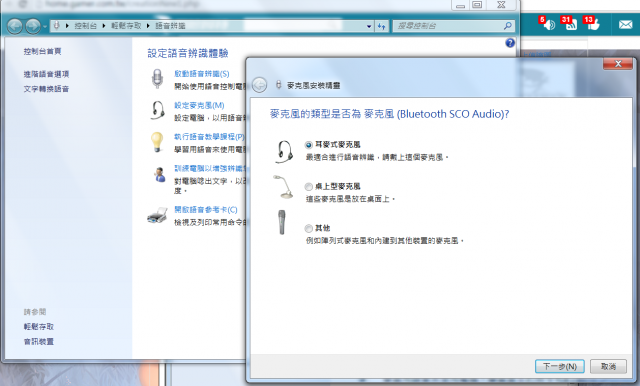The image size is (640, 386).
Task: Click the headset icon for 設定麥克風
Action: point(158,110)
